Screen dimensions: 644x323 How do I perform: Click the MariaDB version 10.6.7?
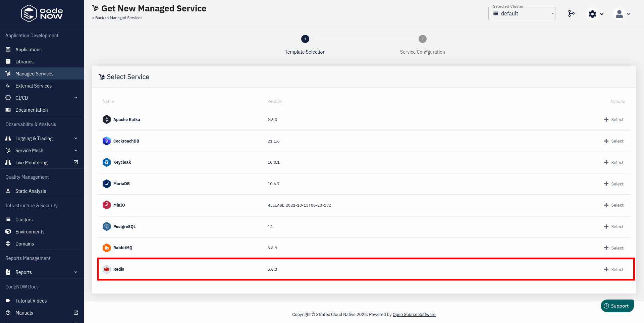tap(273, 184)
